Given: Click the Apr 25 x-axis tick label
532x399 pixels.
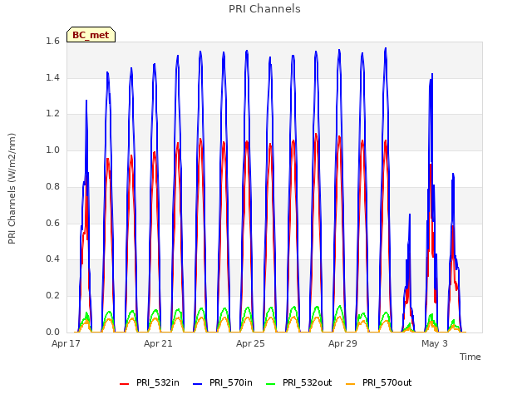Looking at the screenshot, I should coord(250,343).
